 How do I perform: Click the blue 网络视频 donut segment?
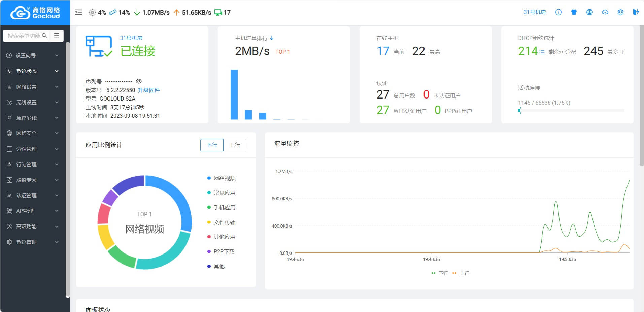tap(175, 200)
